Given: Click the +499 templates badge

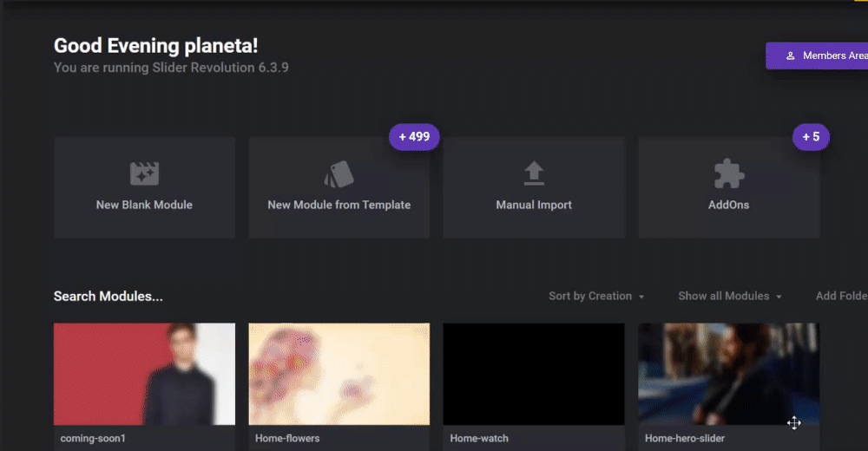Looking at the screenshot, I should (x=414, y=137).
